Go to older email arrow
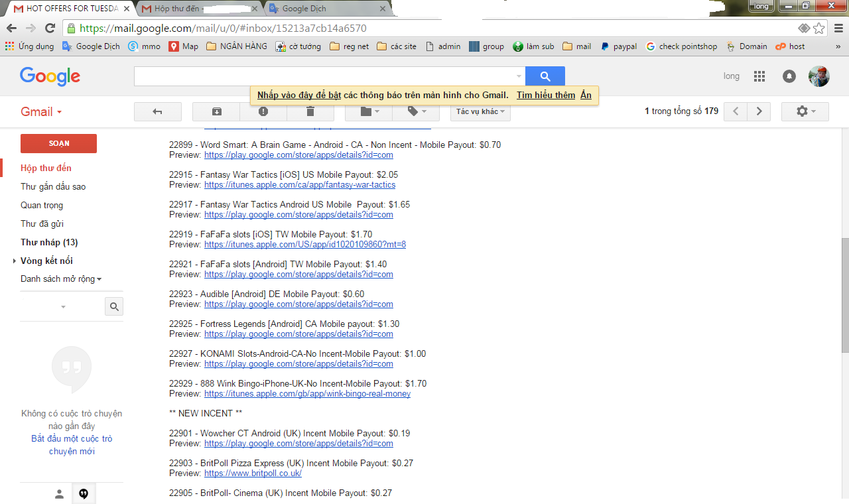 tap(759, 111)
